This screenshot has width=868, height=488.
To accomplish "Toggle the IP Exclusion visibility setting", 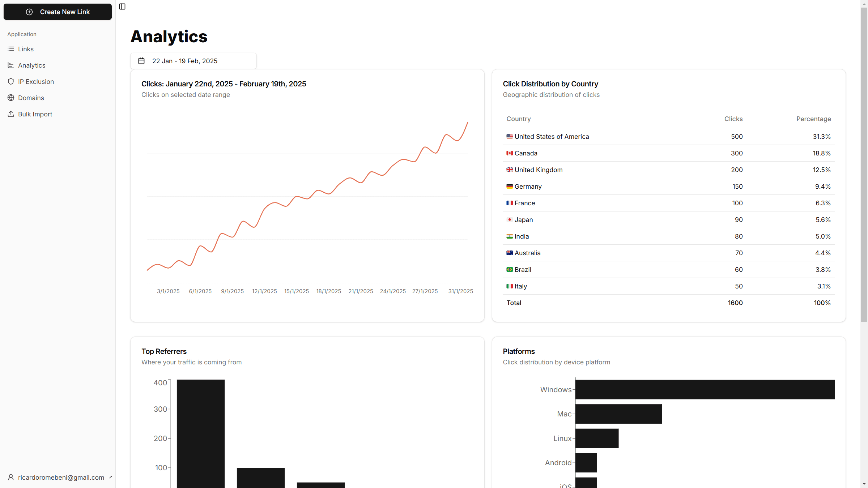I will point(36,82).
